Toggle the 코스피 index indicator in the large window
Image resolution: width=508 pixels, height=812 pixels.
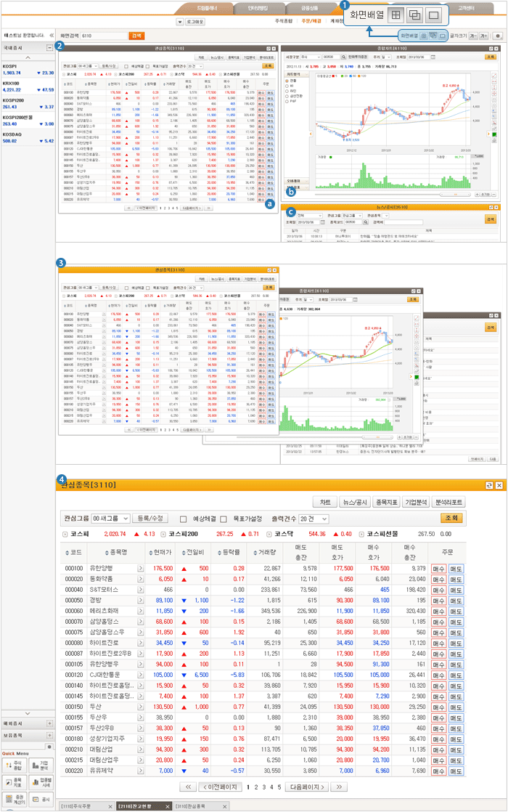pos(65,534)
